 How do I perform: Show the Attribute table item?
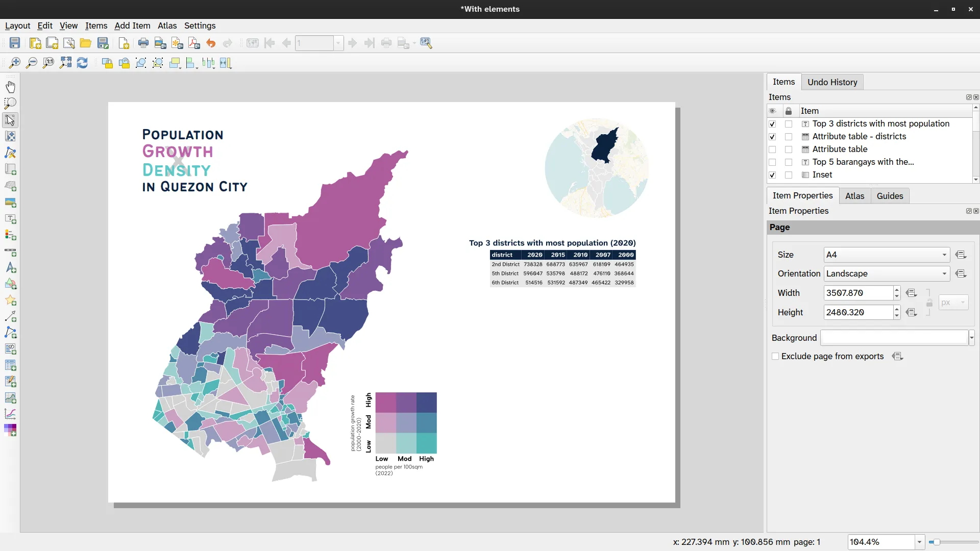pos(772,149)
